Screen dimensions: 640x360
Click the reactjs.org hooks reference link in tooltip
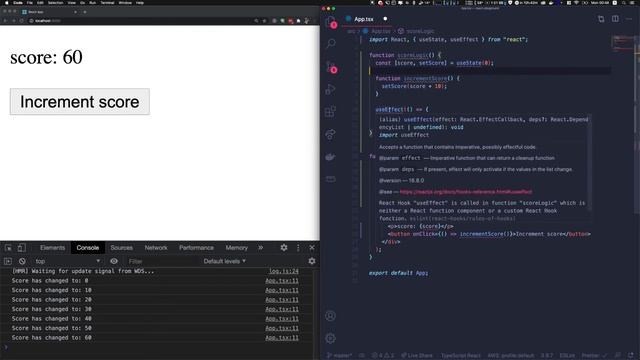(466, 191)
